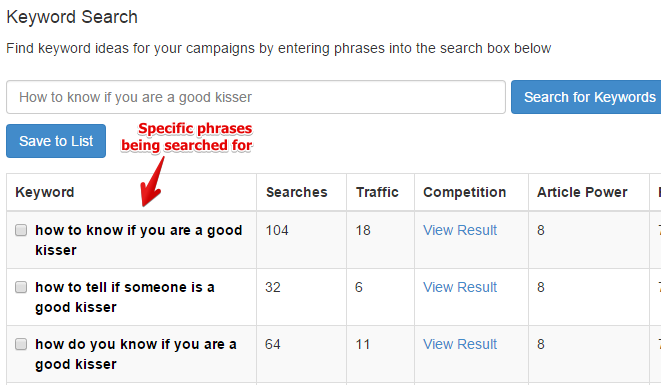Sort by the Traffic column header
This screenshot has height=385, width=661.
377,192
